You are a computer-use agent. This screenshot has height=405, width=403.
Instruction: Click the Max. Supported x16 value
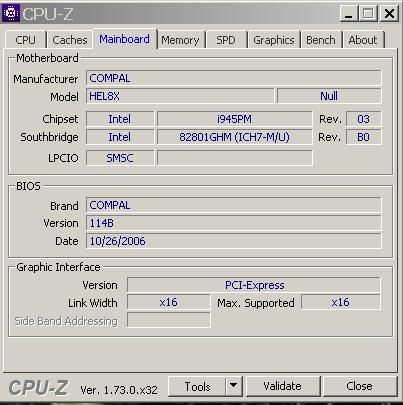(x=340, y=302)
